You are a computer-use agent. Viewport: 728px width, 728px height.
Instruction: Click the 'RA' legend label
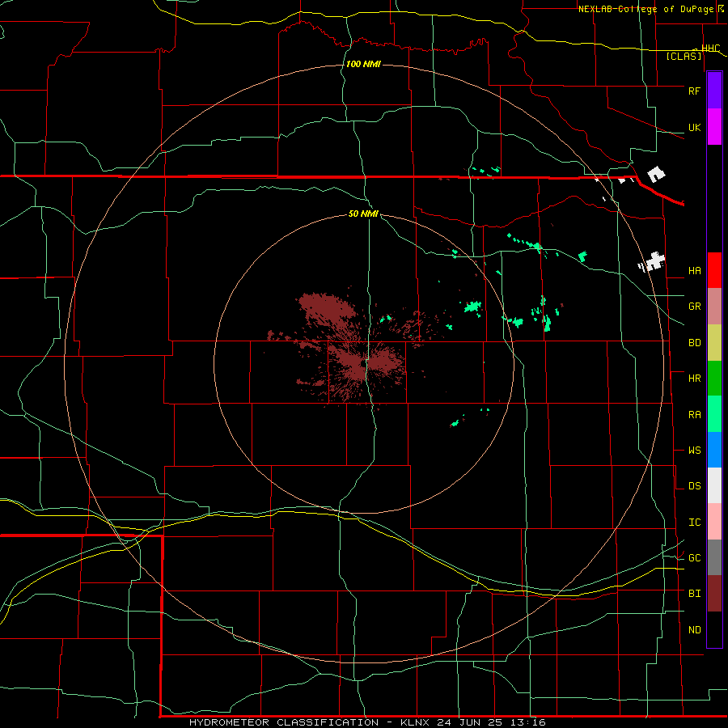point(694,415)
